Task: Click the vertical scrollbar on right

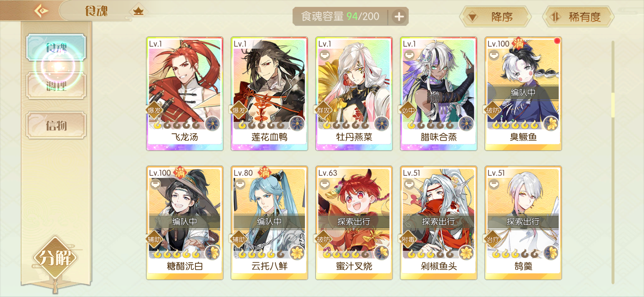Action: 613,162
